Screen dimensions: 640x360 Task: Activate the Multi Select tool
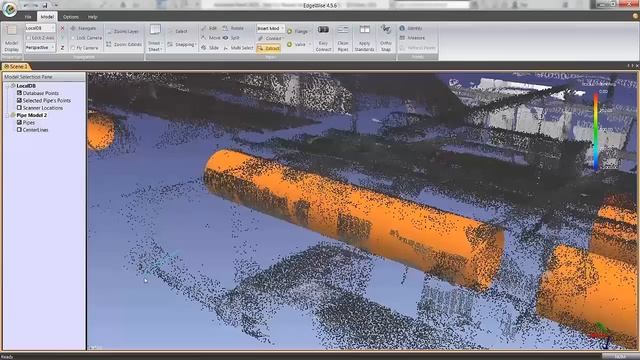tap(238, 48)
